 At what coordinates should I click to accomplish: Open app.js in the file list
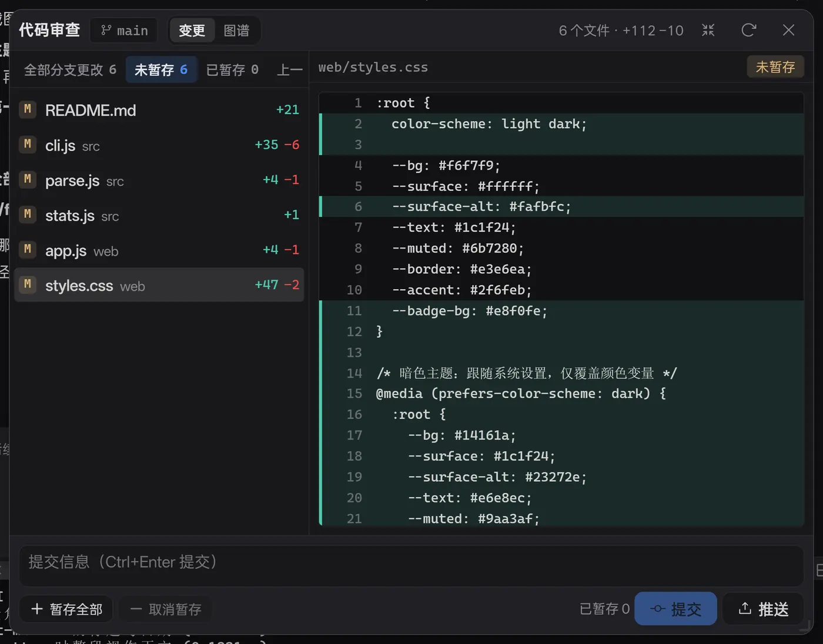pyautogui.click(x=159, y=250)
